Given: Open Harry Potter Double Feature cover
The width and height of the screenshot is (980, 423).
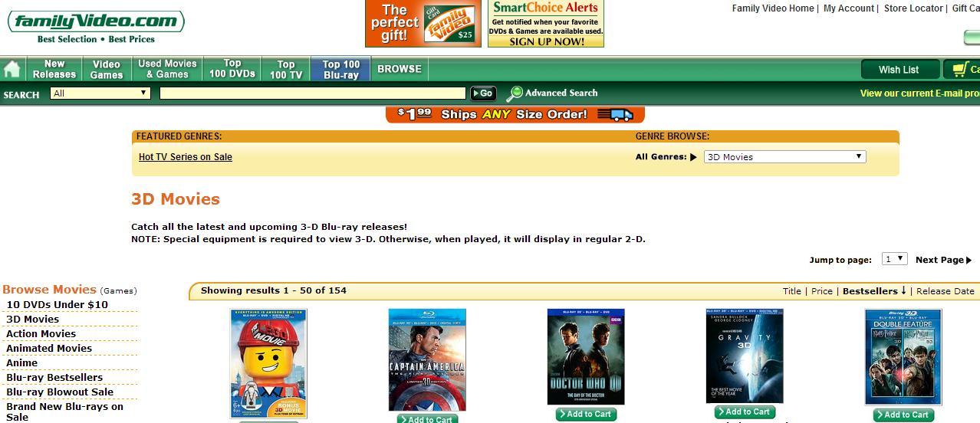Looking at the screenshot, I should coord(903,356).
